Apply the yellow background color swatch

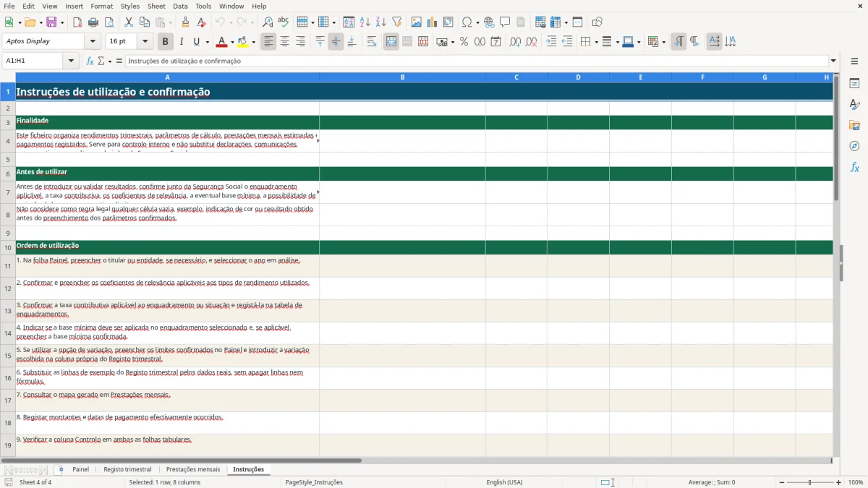[243, 42]
